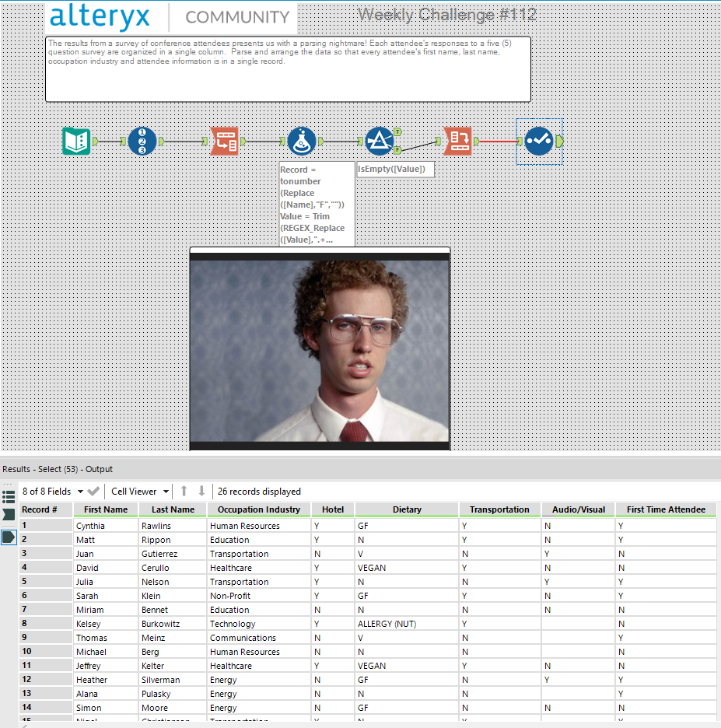Click the alteryx Community logo
Image resolution: width=721 pixels, height=728 pixels.
(x=171, y=16)
